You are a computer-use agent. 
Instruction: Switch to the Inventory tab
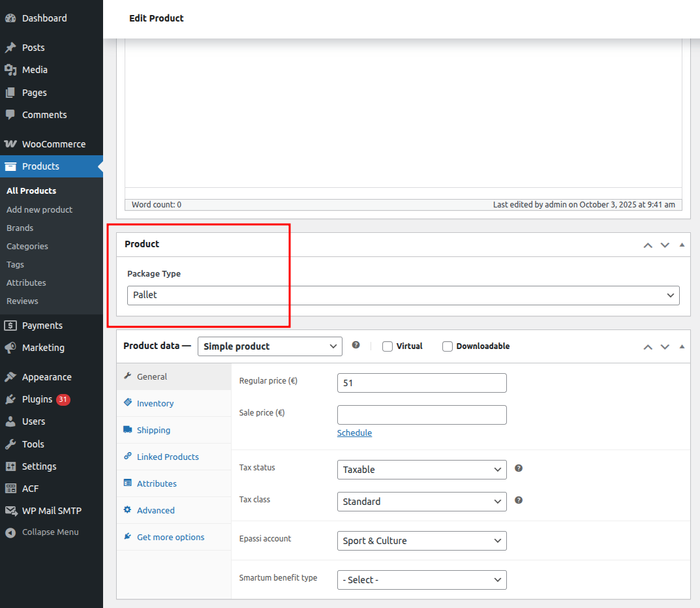[155, 403]
